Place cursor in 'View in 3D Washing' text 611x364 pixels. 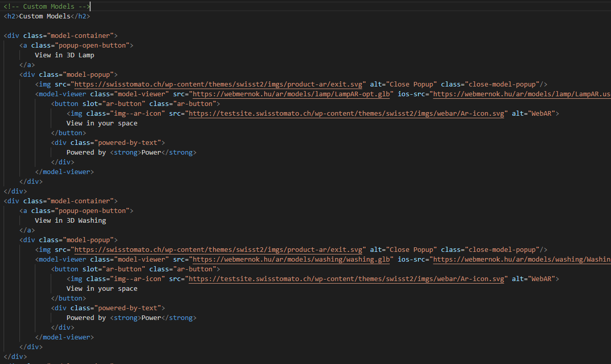click(x=70, y=220)
